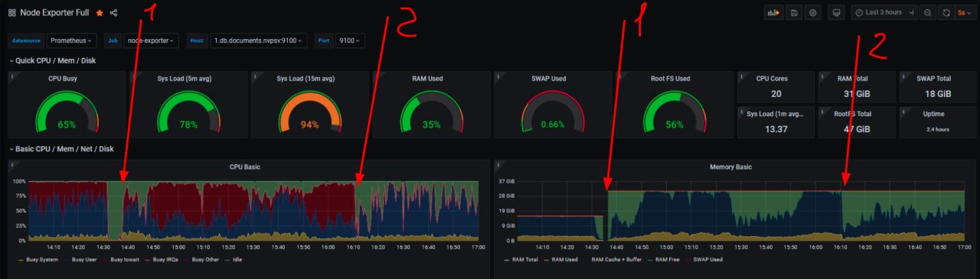
Task: Show info tooltip on CPU Busy panel
Action: (11, 76)
